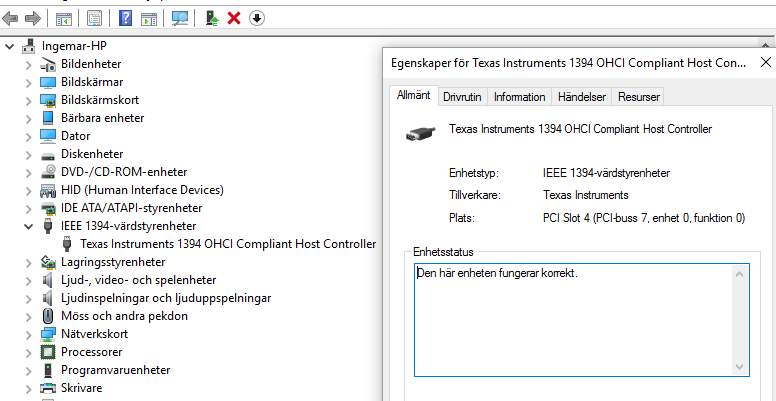
Task: Click the Bärbara enheter device icon
Action: [48, 118]
